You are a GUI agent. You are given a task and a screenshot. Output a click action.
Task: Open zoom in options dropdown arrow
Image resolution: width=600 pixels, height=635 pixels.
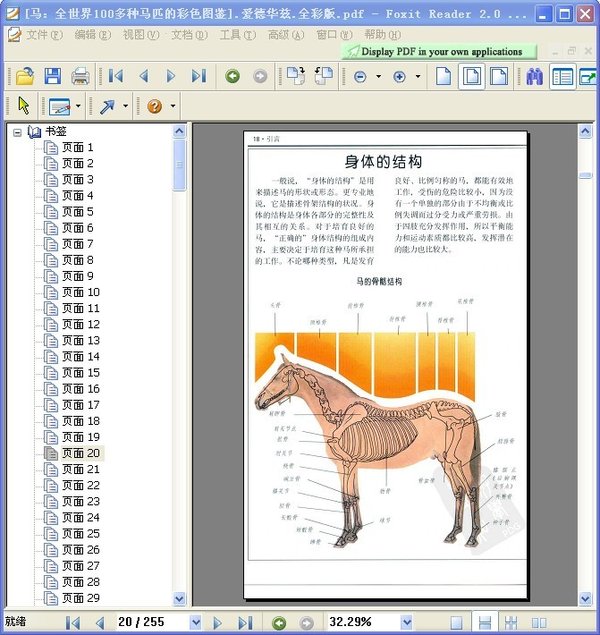[418, 76]
